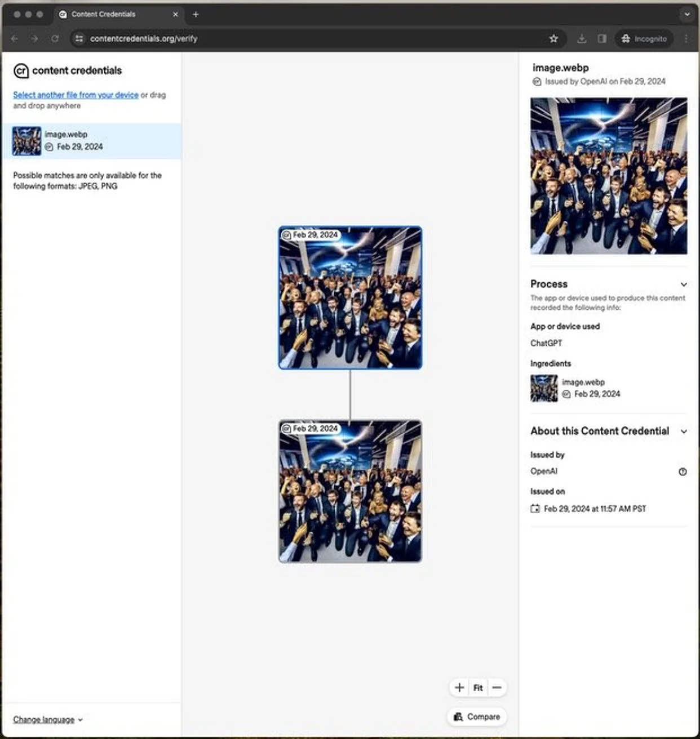700x739 pixels.
Task: Click 'Feb 29, 2024 at 11:57 AM PST' text
Action: click(x=595, y=509)
